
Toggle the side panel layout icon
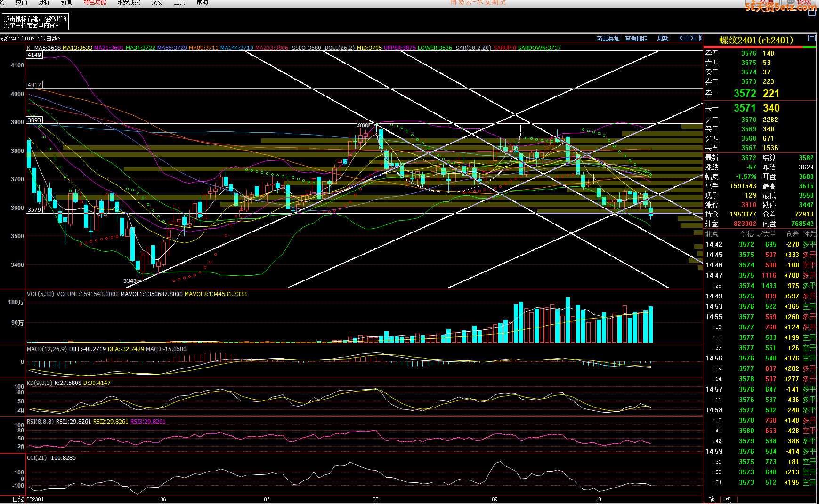(698, 38)
